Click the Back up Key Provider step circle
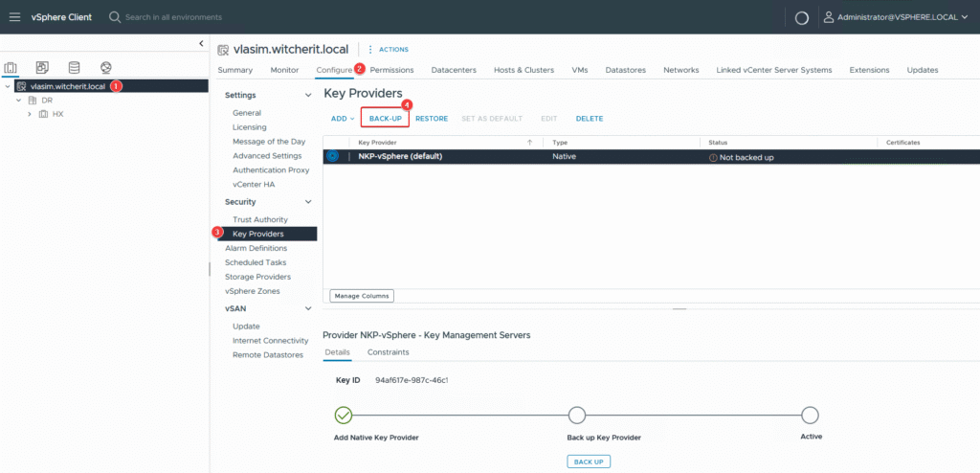The width and height of the screenshot is (980, 473). click(577, 415)
